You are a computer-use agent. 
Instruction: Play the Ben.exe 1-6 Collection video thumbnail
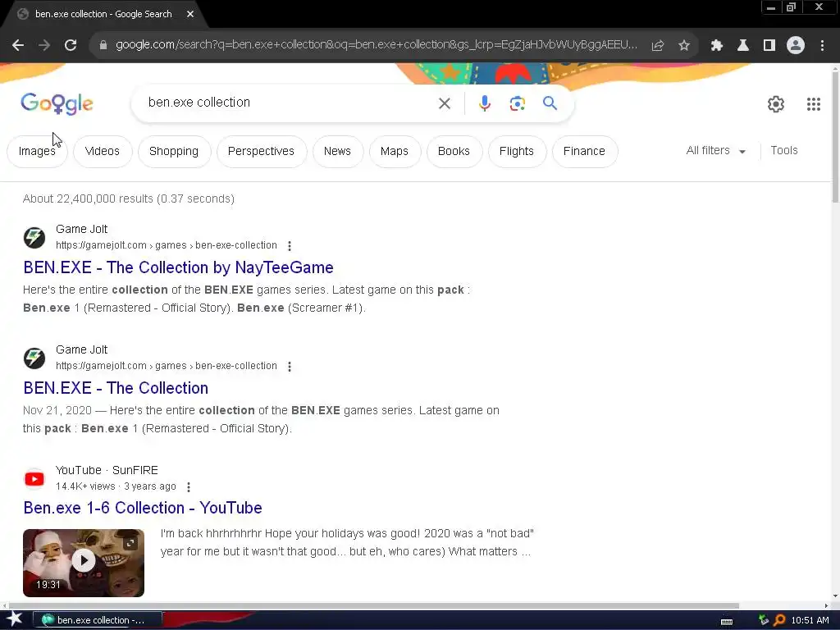coord(84,563)
